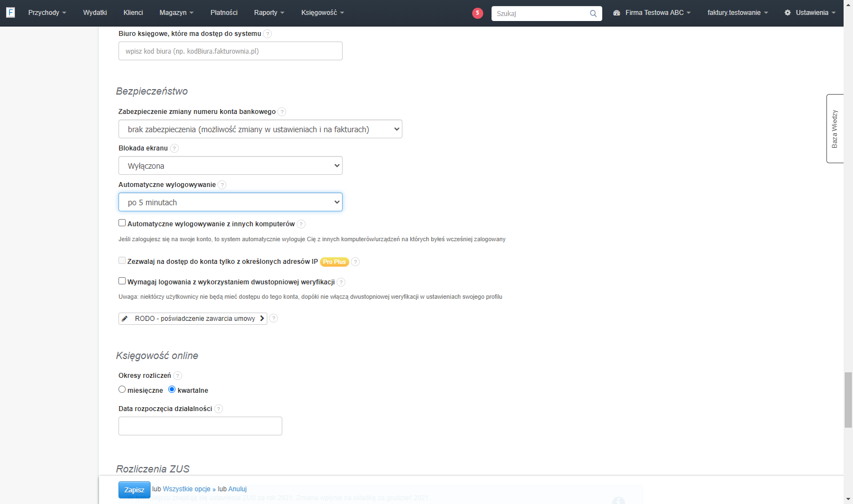Click help icon next to Data rozpoczęcia działalności
853x504 pixels.
pyautogui.click(x=219, y=409)
